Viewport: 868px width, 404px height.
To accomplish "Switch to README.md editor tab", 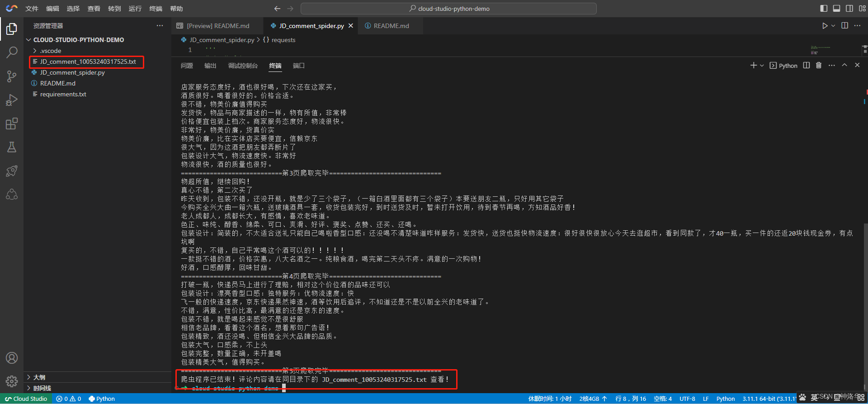I will (x=391, y=26).
